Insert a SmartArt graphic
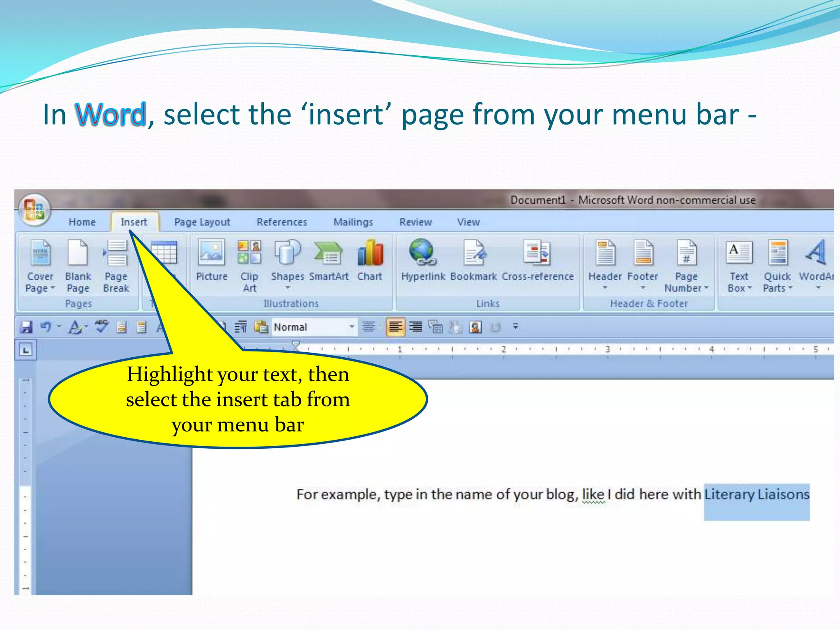 tap(329, 260)
